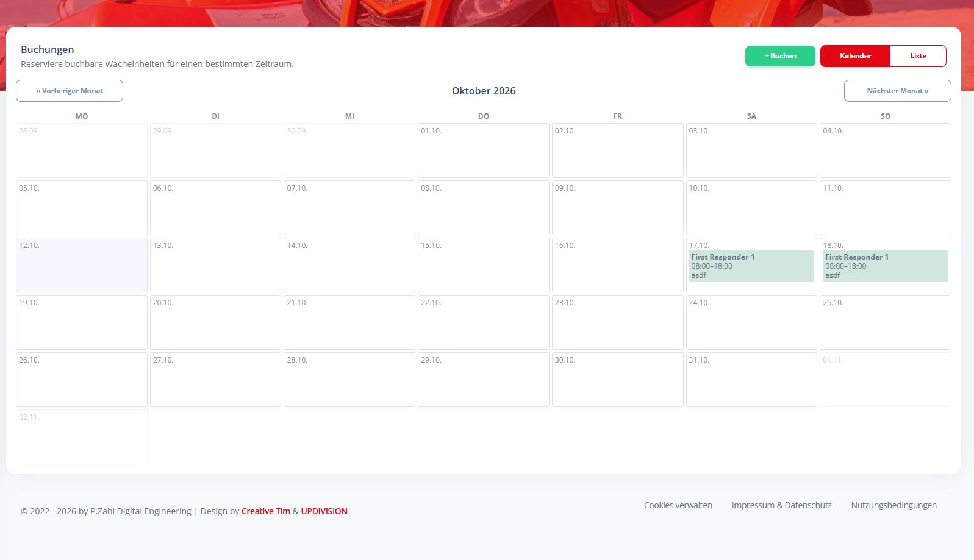The image size is (974, 560).
Task: Select the 10.10. calendar day
Action: pos(751,208)
